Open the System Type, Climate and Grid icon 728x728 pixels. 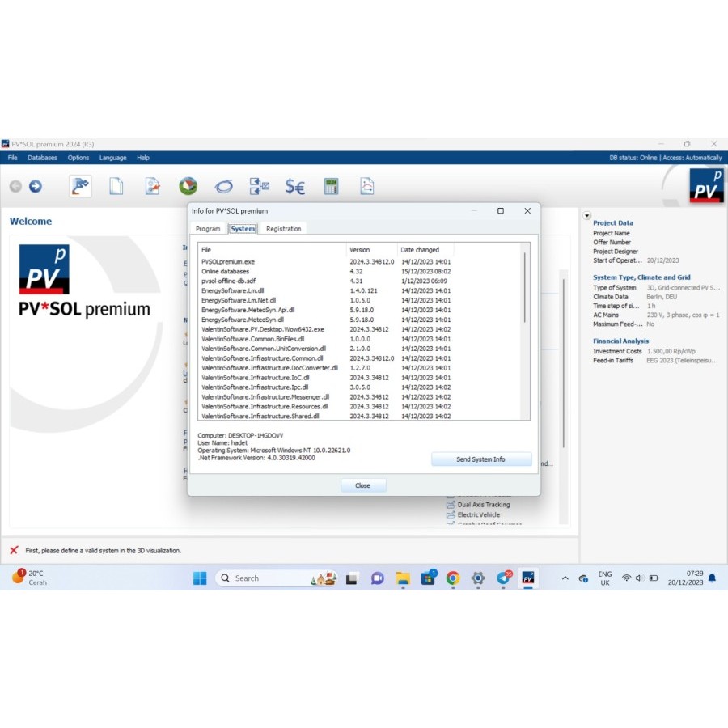point(152,187)
